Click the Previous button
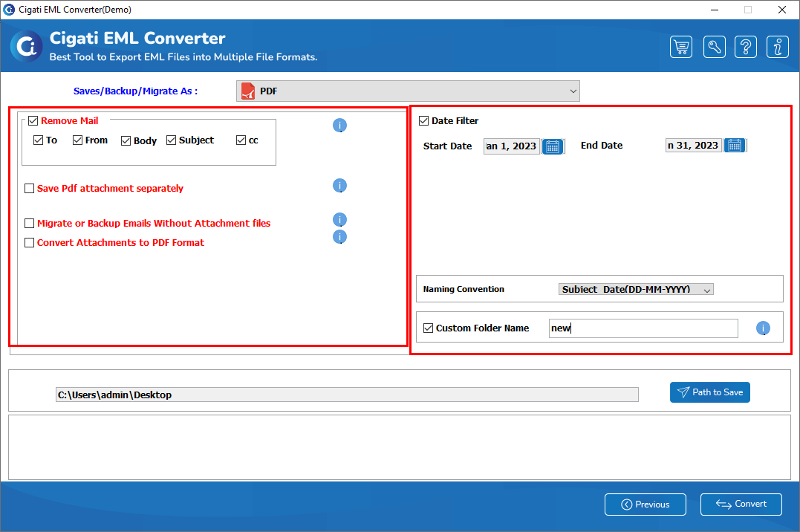Viewport: 800px width, 532px height. click(645, 505)
